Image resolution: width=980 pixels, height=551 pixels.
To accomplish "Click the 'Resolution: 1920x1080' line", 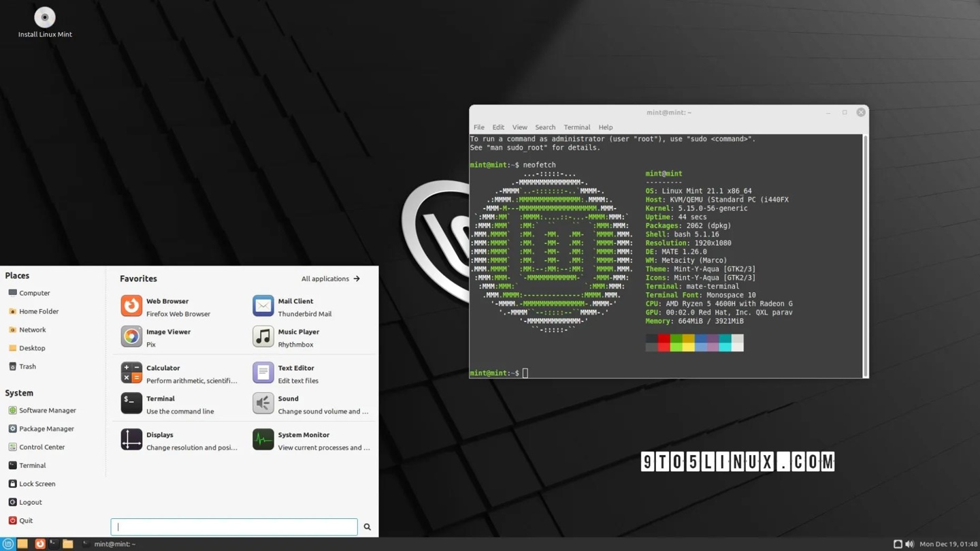I will (x=688, y=243).
